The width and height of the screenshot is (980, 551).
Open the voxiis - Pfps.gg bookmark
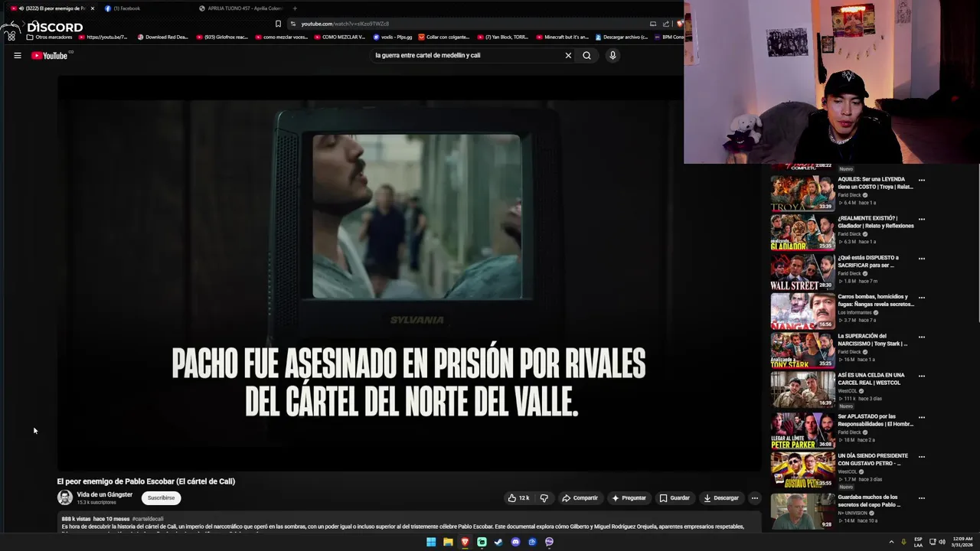393,37
